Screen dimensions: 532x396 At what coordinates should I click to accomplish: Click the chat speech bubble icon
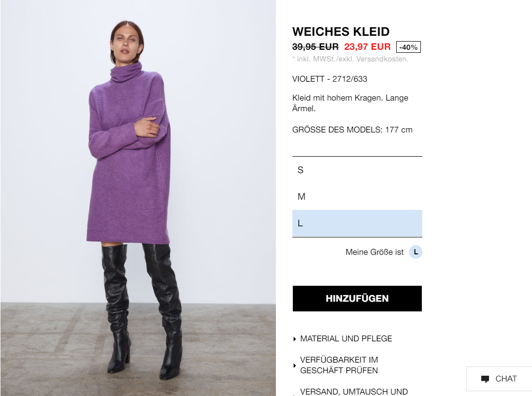pyautogui.click(x=485, y=379)
